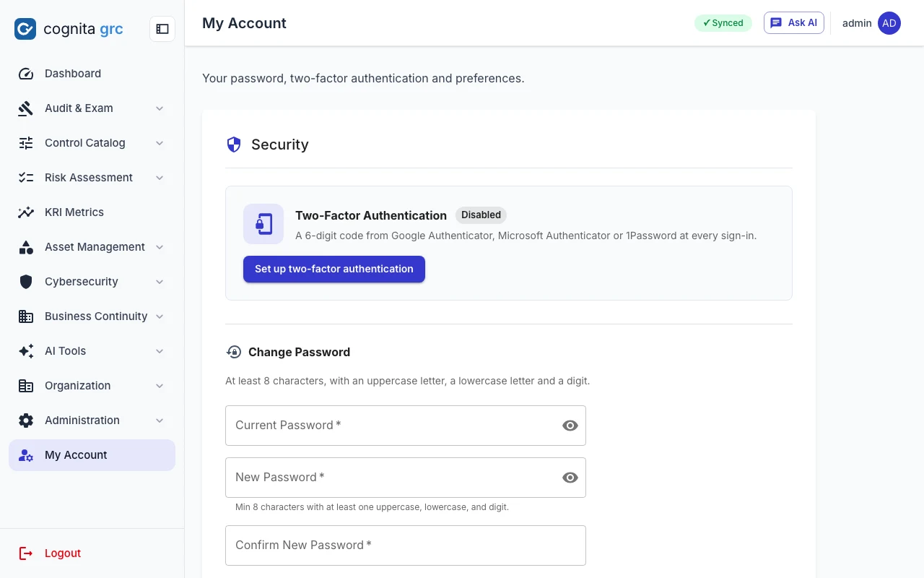
Task: Click the Logout exit-arrow icon
Action: pos(26,553)
